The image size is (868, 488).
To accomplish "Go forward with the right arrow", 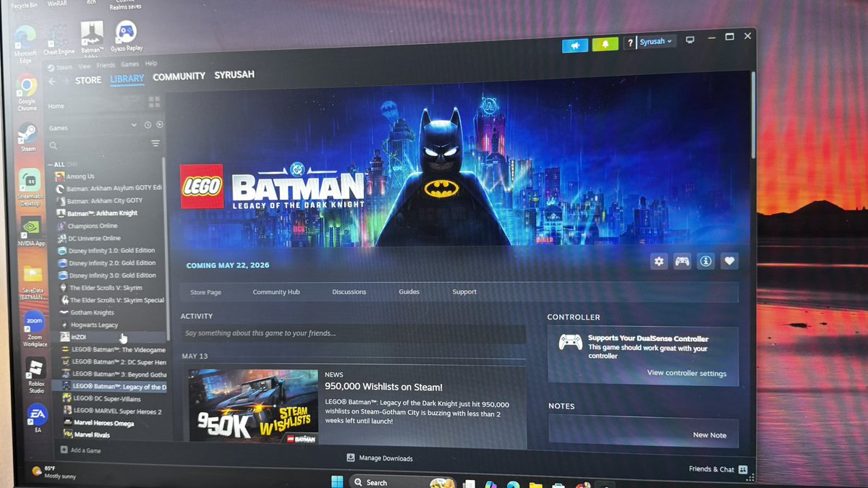I will coord(66,81).
